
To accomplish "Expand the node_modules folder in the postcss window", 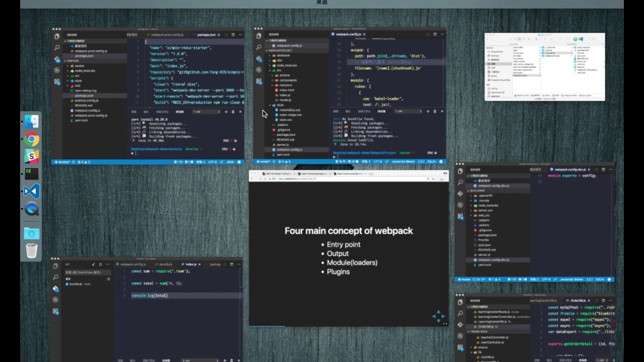I will [x=85, y=71].
